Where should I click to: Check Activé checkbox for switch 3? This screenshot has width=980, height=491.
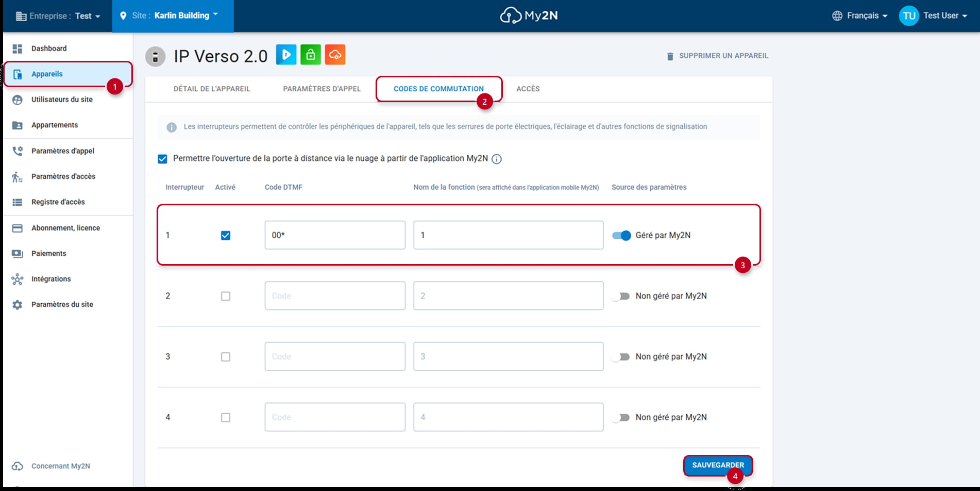tap(226, 357)
